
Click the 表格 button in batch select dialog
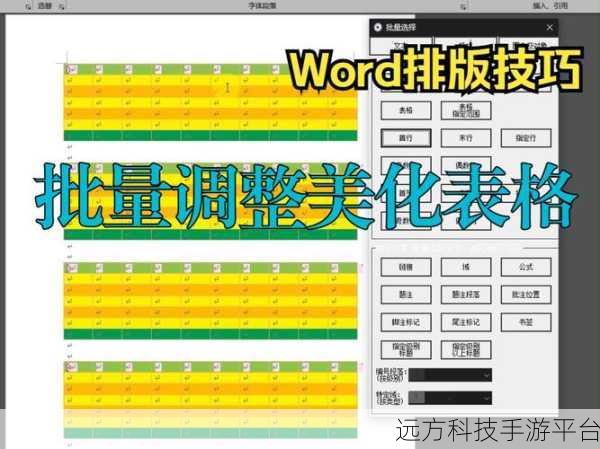406,111
